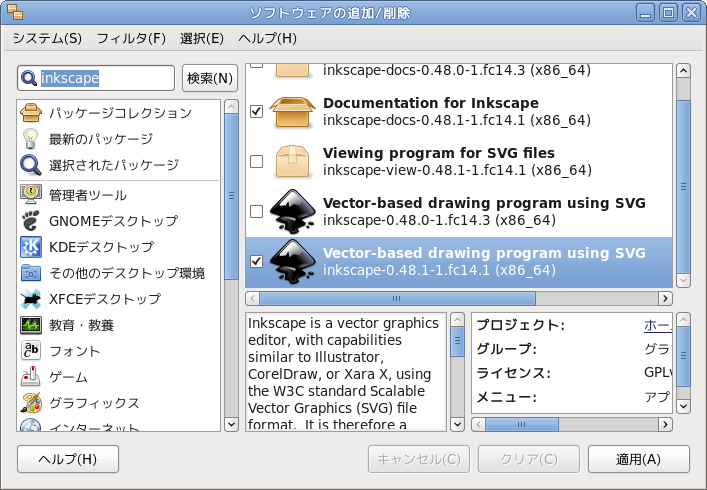The image size is (707, 490).
Task: Click magnifier icon beside 選択されたパッケージ
Action: pyautogui.click(x=31, y=165)
